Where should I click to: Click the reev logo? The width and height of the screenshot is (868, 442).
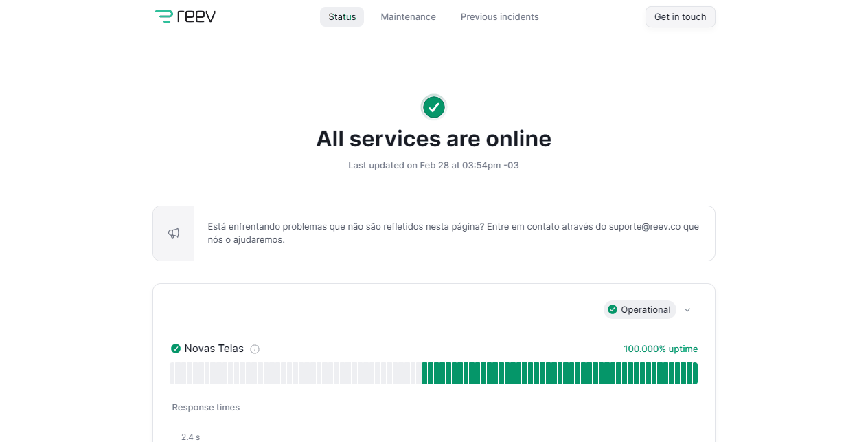click(x=185, y=16)
